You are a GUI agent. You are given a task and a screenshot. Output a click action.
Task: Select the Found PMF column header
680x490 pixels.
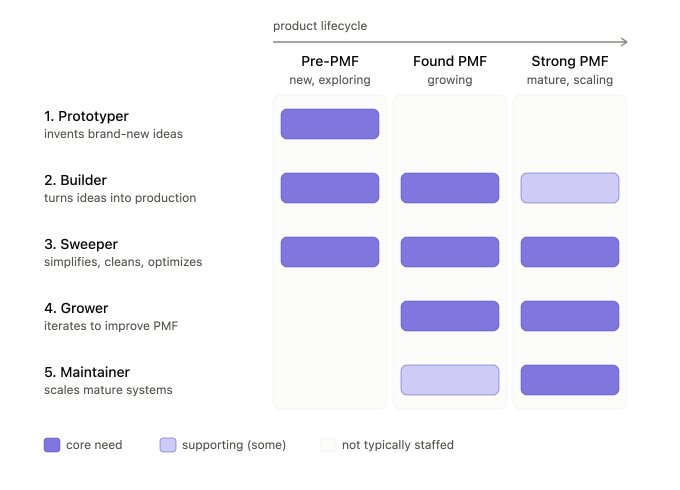coord(450,61)
